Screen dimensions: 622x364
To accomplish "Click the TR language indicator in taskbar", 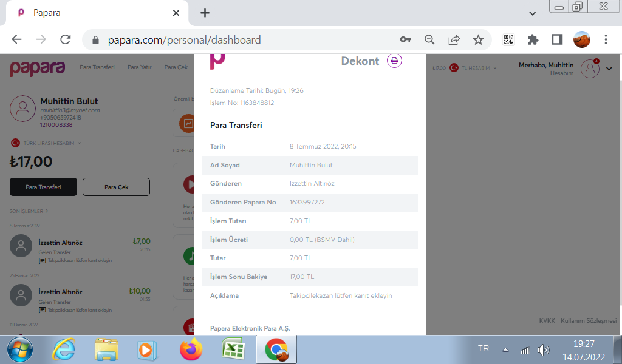I will (483, 349).
